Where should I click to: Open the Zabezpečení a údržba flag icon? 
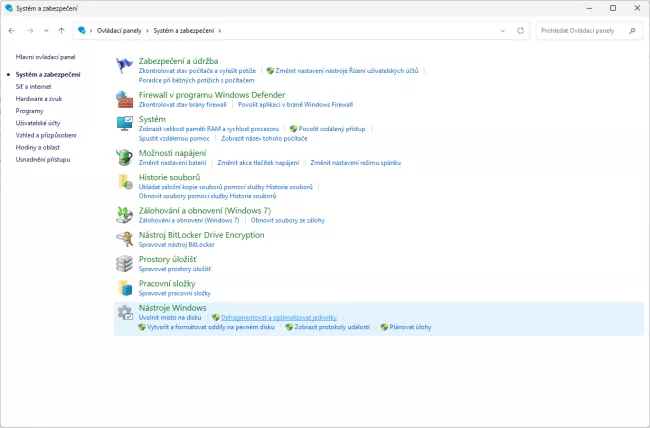click(124, 66)
